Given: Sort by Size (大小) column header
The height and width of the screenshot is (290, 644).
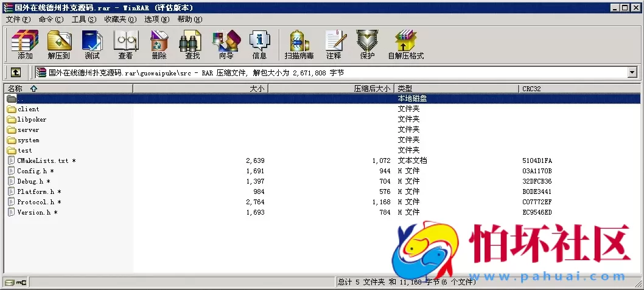Looking at the screenshot, I should click(200, 88).
